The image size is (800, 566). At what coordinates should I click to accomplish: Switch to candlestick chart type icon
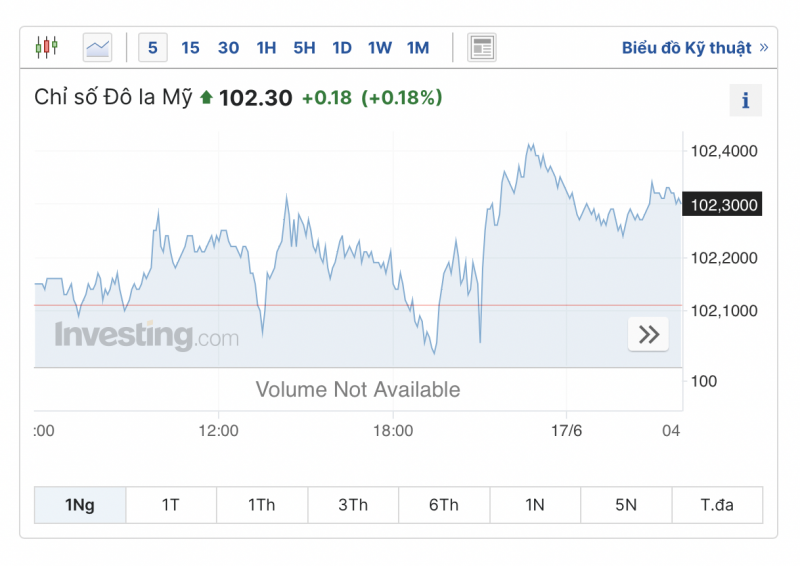[x=46, y=47]
